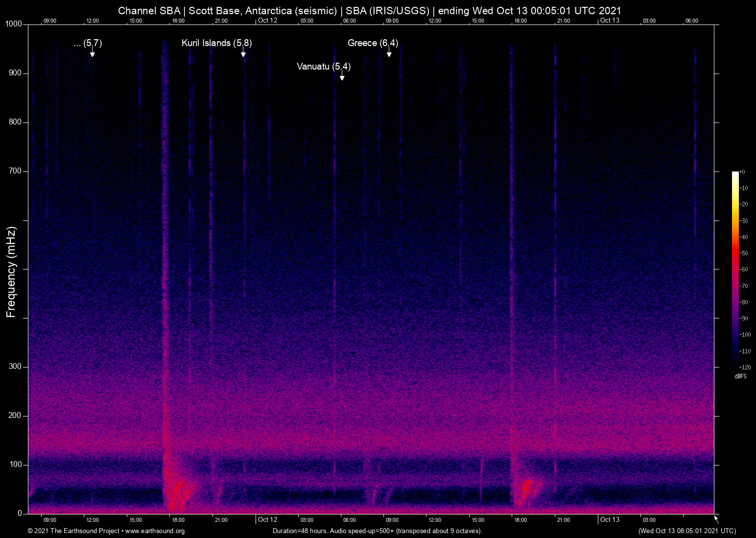Click the Kuril Islands (5.8) earthquake arrow marker
Viewport: 756px width, 538px height.
click(244, 54)
